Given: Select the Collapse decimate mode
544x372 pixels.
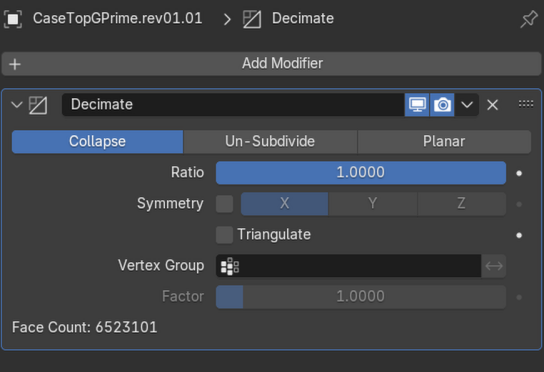Looking at the screenshot, I should click(x=97, y=142).
